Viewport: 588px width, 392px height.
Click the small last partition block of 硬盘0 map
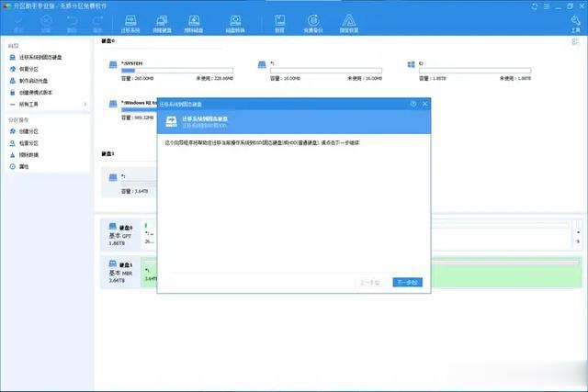pyautogui.click(x=578, y=235)
